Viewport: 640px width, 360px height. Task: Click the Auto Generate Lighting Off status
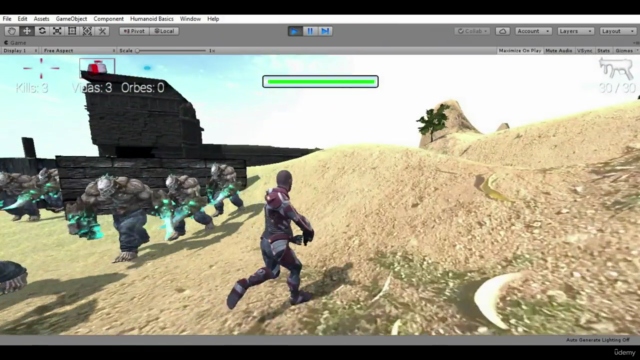pos(598,340)
